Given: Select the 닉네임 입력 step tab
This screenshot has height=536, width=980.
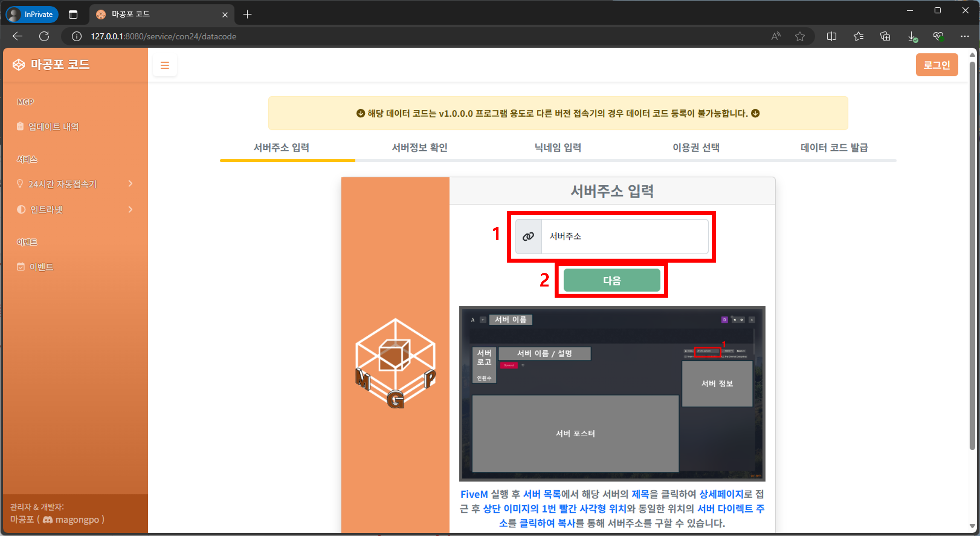Looking at the screenshot, I should pyautogui.click(x=558, y=147).
